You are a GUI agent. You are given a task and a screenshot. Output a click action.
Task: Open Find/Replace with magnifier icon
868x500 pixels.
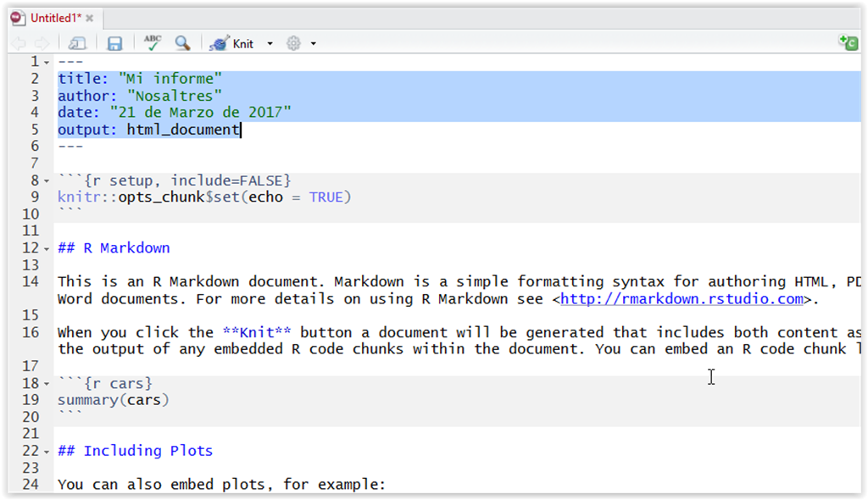point(183,43)
